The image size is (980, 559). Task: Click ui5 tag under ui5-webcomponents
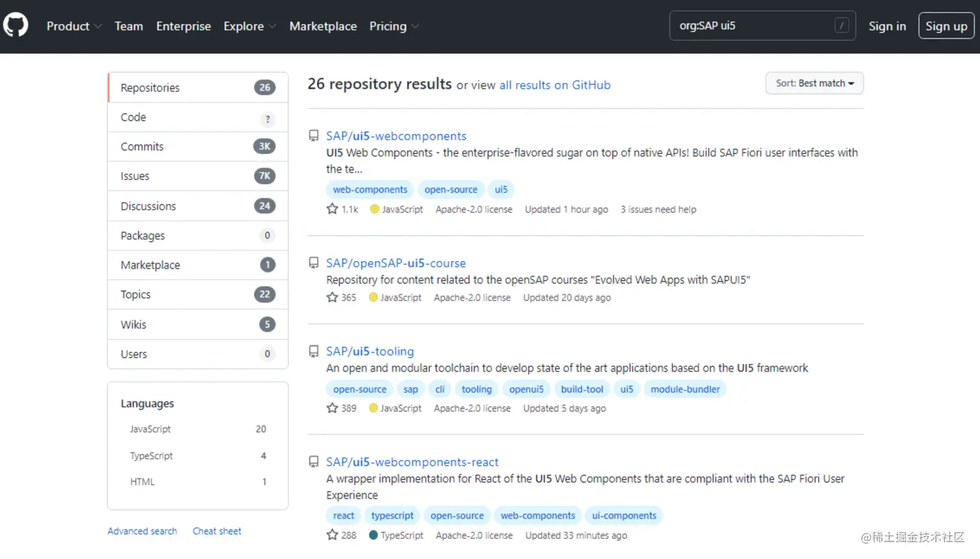(x=501, y=189)
